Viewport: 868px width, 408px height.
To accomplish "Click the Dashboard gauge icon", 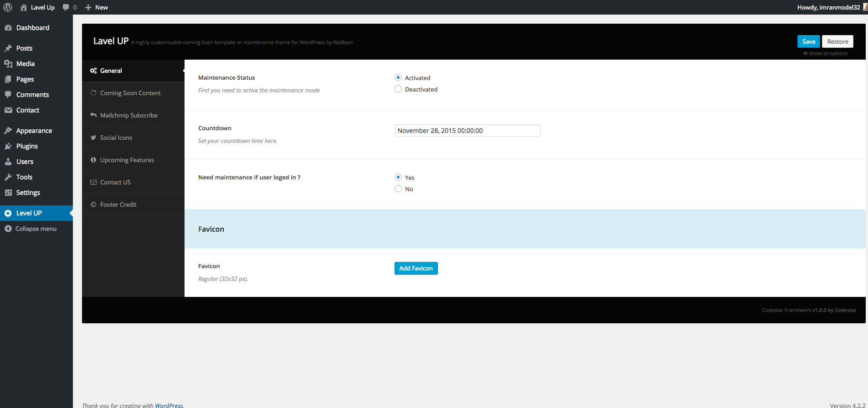I will (8, 28).
